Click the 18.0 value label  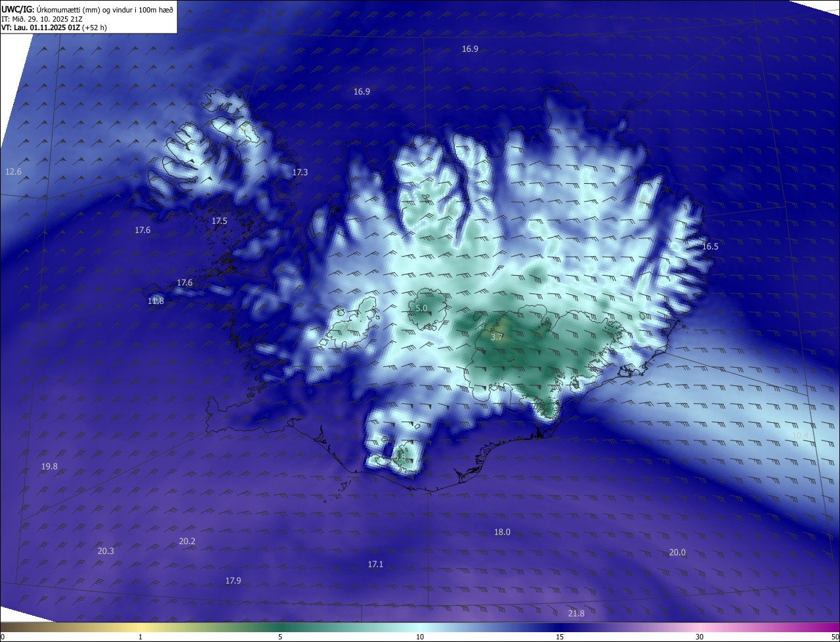pyautogui.click(x=502, y=532)
